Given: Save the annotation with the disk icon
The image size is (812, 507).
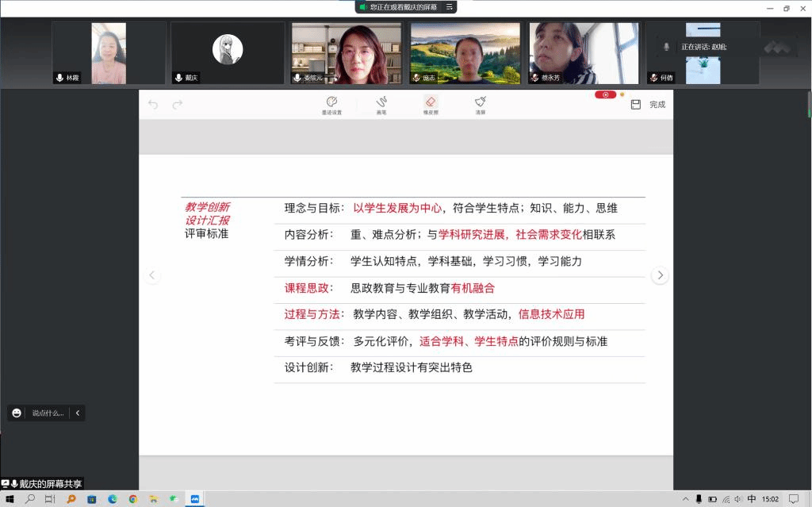Looking at the screenshot, I should click(x=635, y=104).
